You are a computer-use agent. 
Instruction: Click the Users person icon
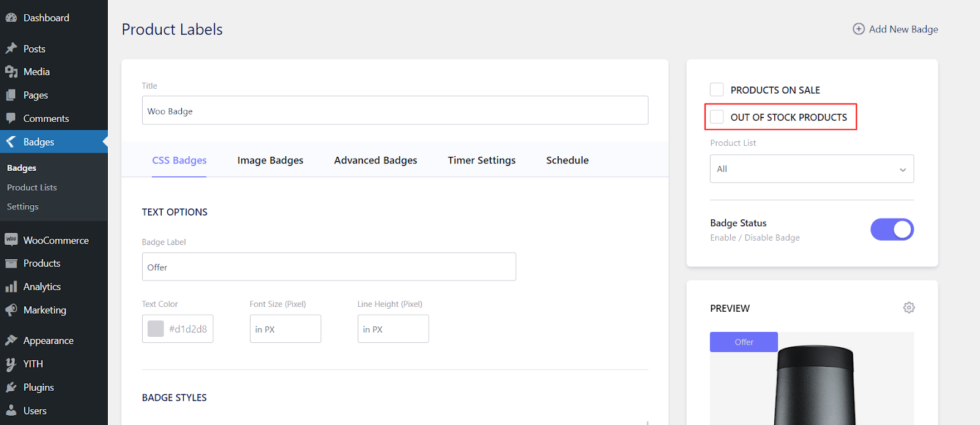point(11,410)
